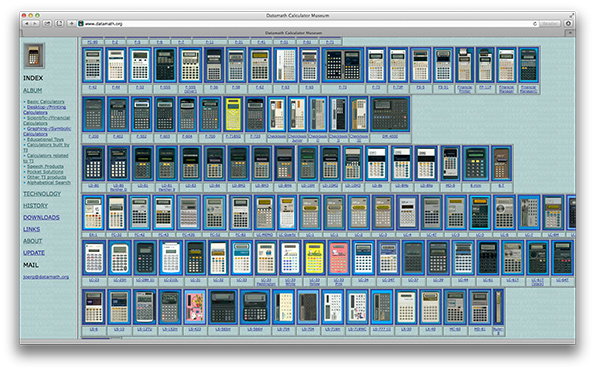This screenshot has width=595, height=371.
Task: Click the Checkbook Junior label link
Action: (297, 138)
